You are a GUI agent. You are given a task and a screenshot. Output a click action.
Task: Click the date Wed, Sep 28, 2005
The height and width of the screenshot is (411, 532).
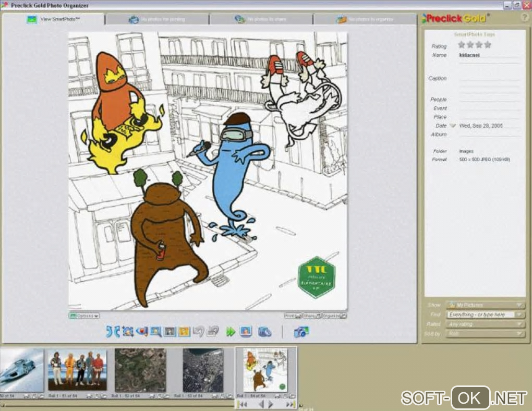coord(481,126)
